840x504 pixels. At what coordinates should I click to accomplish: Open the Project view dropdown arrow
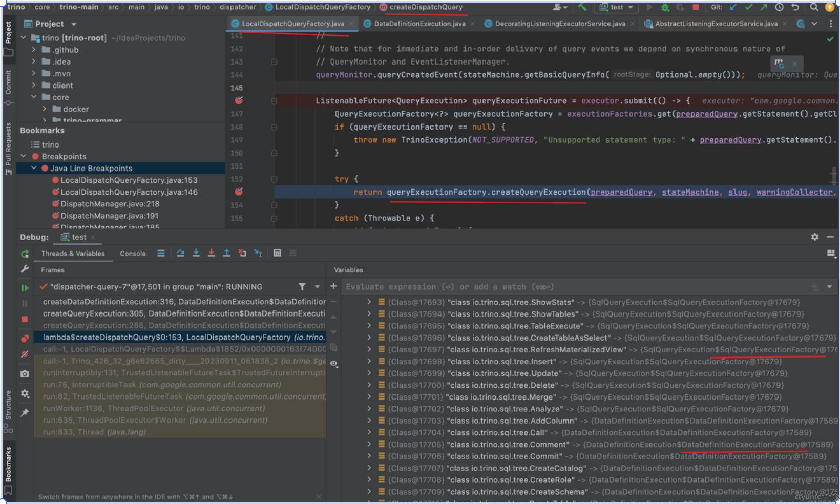[74, 24]
